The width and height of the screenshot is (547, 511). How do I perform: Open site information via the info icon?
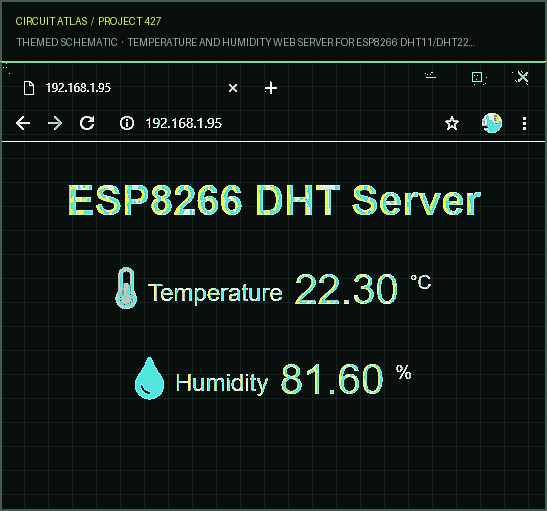(127, 123)
